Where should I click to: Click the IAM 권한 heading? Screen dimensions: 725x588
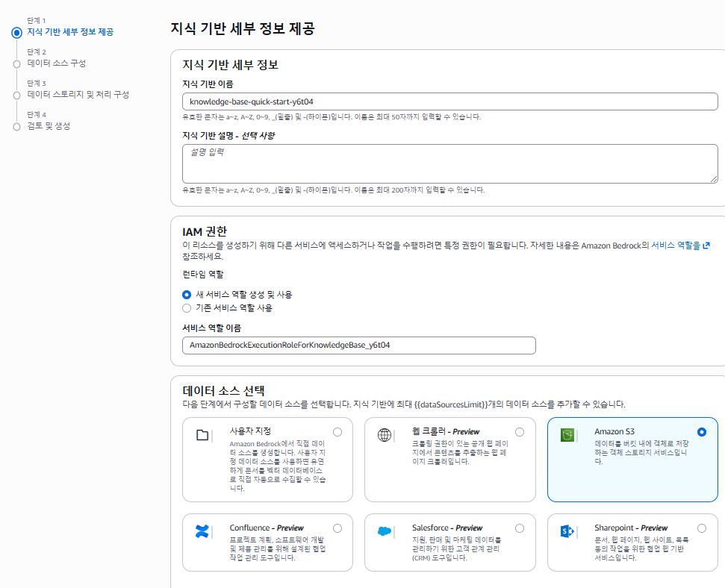point(205,231)
